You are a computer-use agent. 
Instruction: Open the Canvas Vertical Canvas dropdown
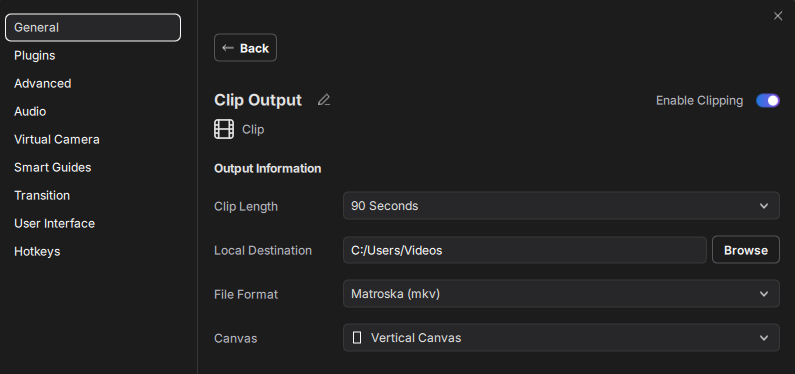pyautogui.click(x=561, y=338)
